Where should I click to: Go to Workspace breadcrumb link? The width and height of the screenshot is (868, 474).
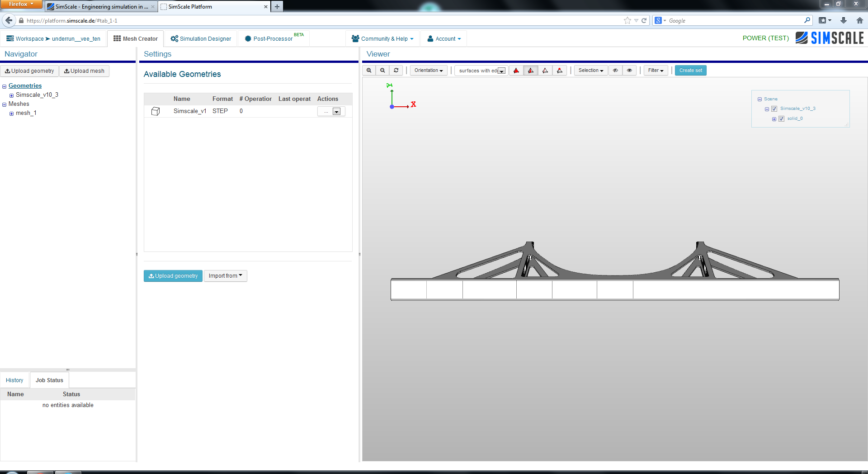(x=30, y=39)
